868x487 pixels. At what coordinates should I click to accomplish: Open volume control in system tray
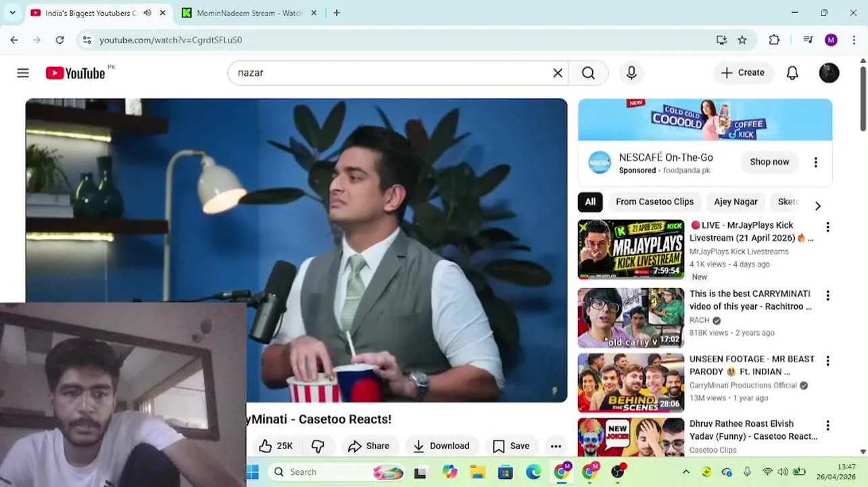[x=782, y=471]
